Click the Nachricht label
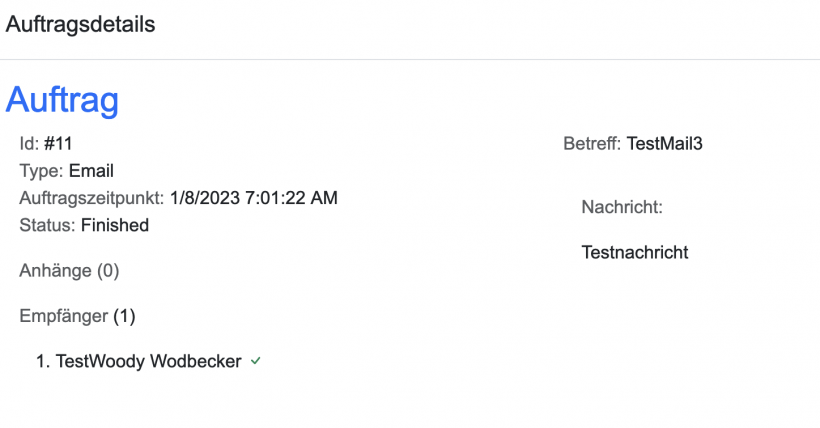The height and width of the screenshot is (428, 820). pyautogui.click(x=622, y=207)
